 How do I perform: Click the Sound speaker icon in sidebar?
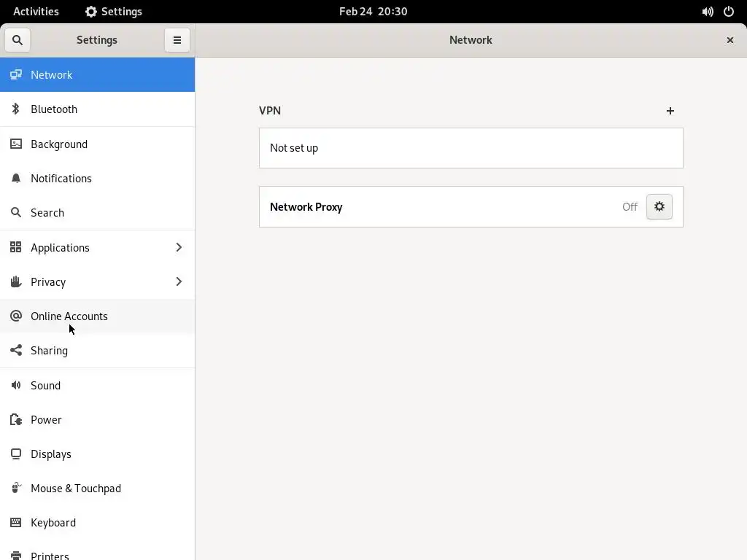(16, 385)
